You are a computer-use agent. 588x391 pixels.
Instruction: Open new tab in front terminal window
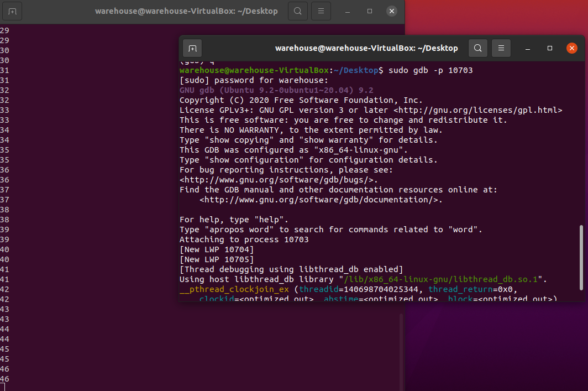192,49
